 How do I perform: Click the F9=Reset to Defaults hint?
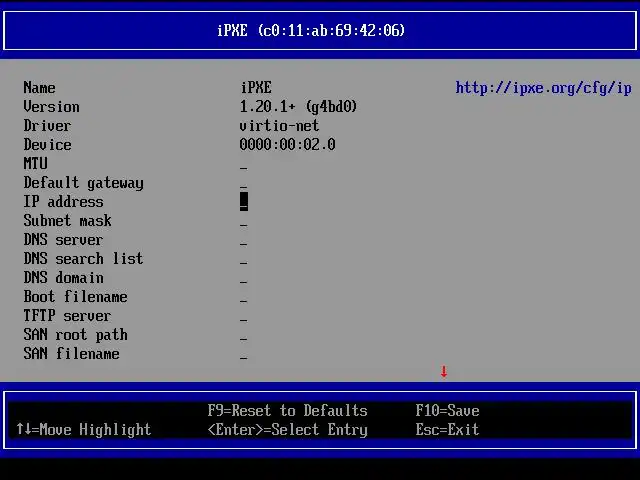(288, 410)
